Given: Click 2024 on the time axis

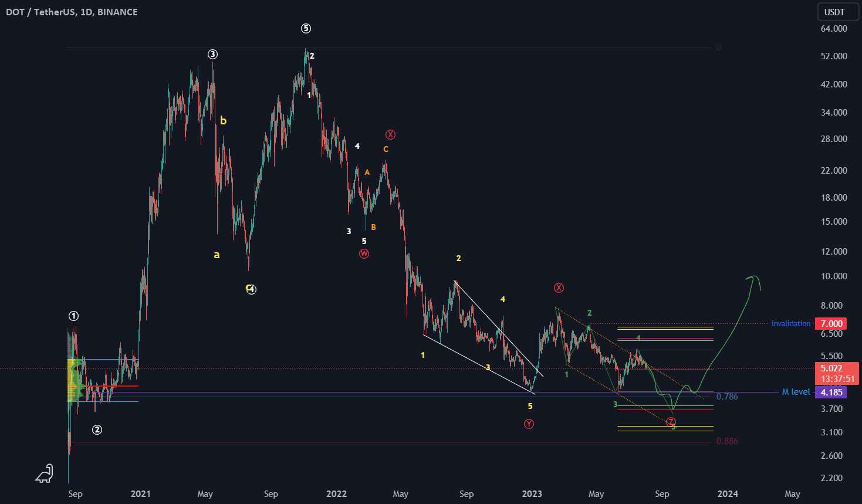Looking at the screenshot, I should tap(728, 494).
